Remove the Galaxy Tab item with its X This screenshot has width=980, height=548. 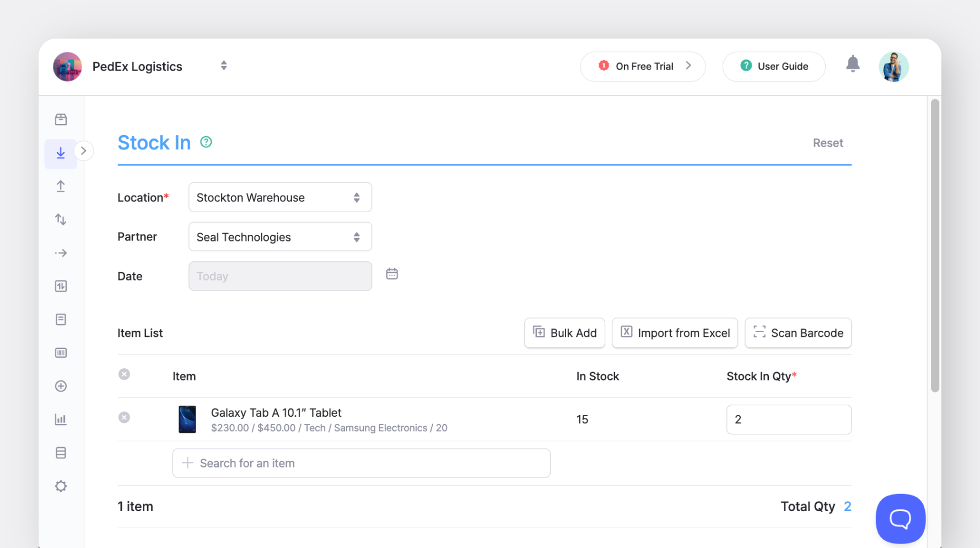tap(124, 417)
